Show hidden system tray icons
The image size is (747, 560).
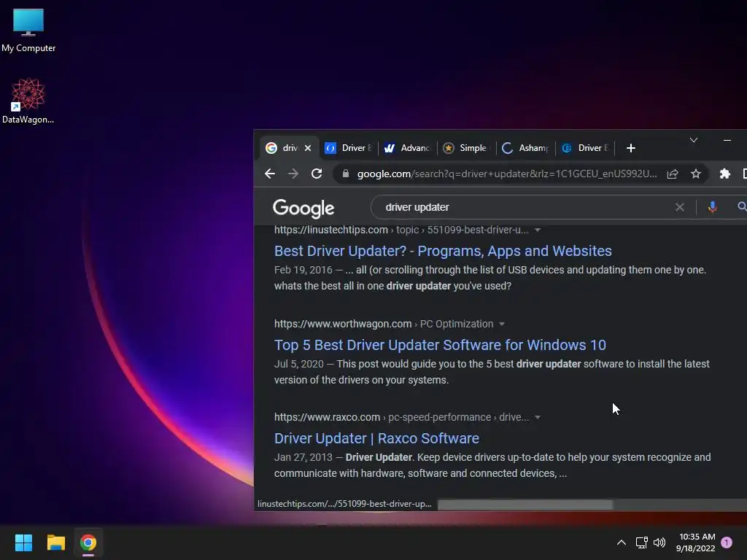point(622,542)
